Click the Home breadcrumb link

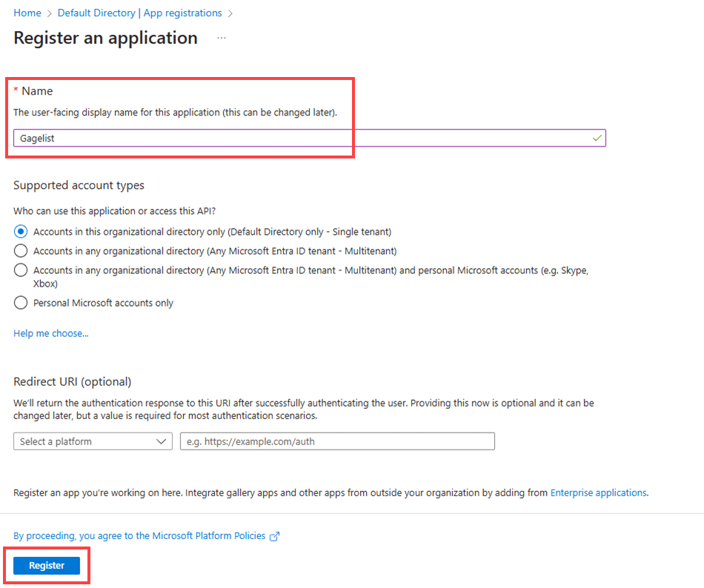click(x=27, y=13)
